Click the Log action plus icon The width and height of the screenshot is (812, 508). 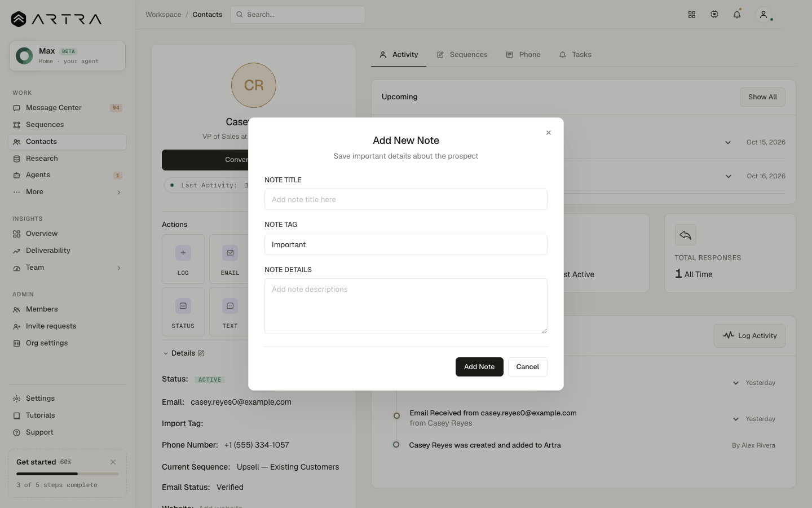183,253
